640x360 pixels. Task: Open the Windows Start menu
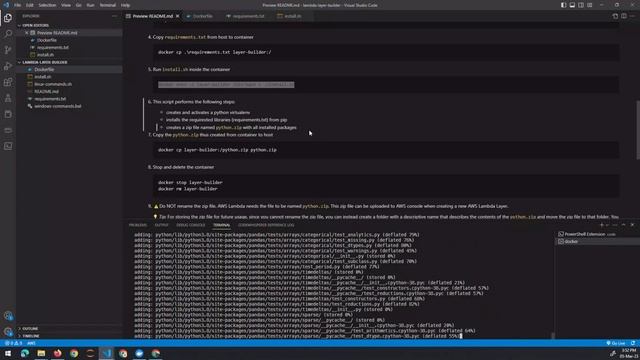coord(8,353)
